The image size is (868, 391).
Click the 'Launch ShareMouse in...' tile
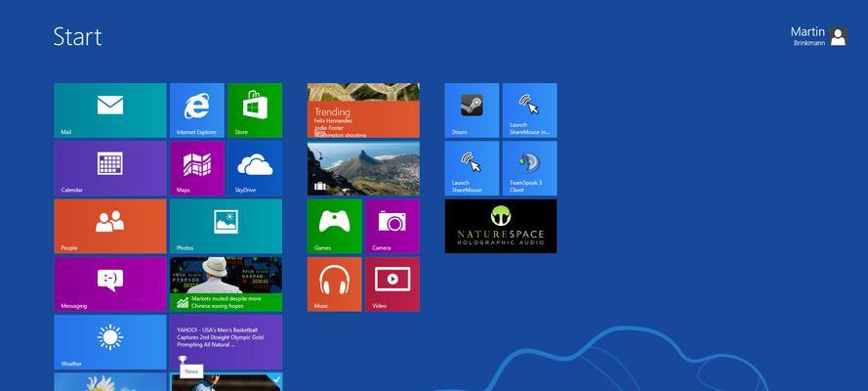coord(530,110)
